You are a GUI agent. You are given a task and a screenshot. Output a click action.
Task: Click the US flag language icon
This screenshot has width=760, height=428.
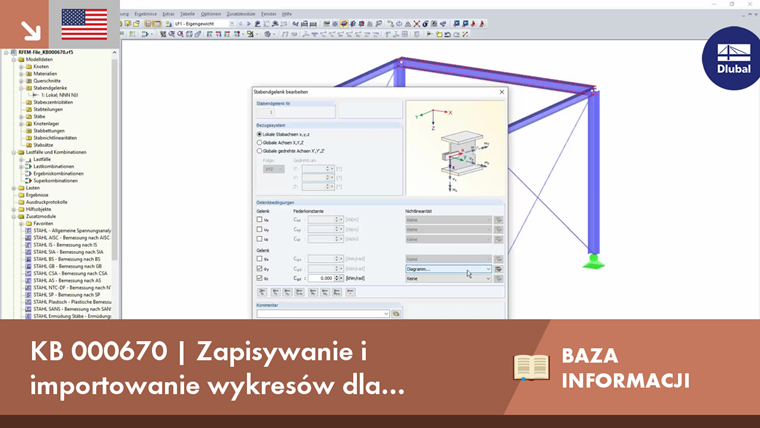84,24
